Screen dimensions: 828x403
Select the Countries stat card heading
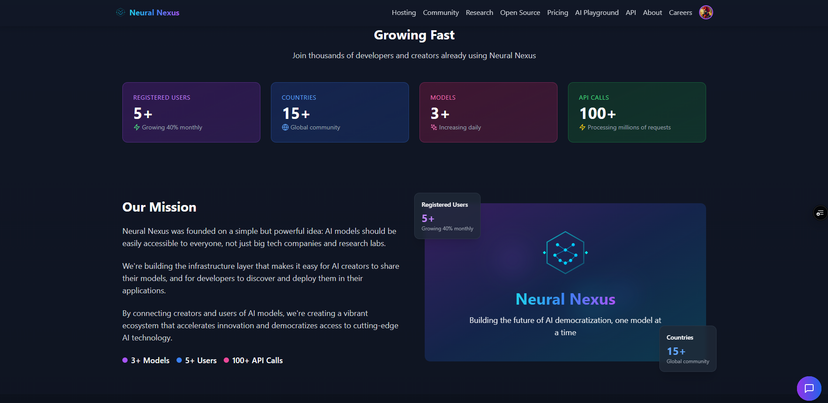(299, 98)
